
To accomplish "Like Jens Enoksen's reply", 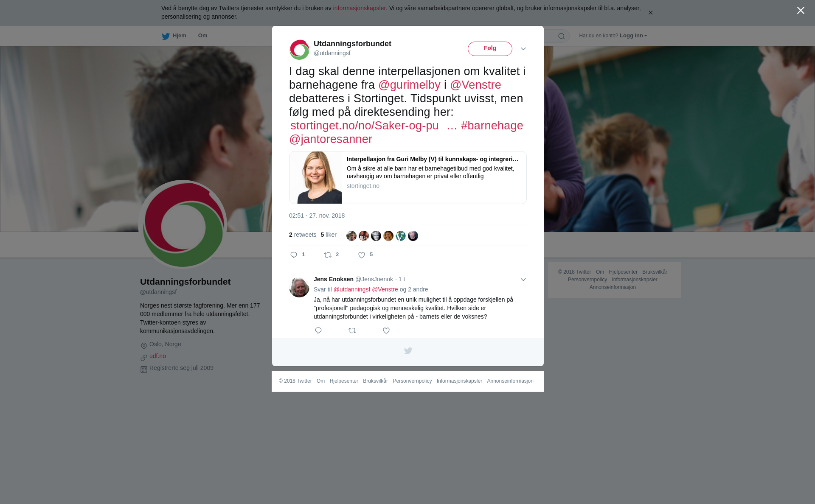I will pyautogui.click(x=386, y=330).
